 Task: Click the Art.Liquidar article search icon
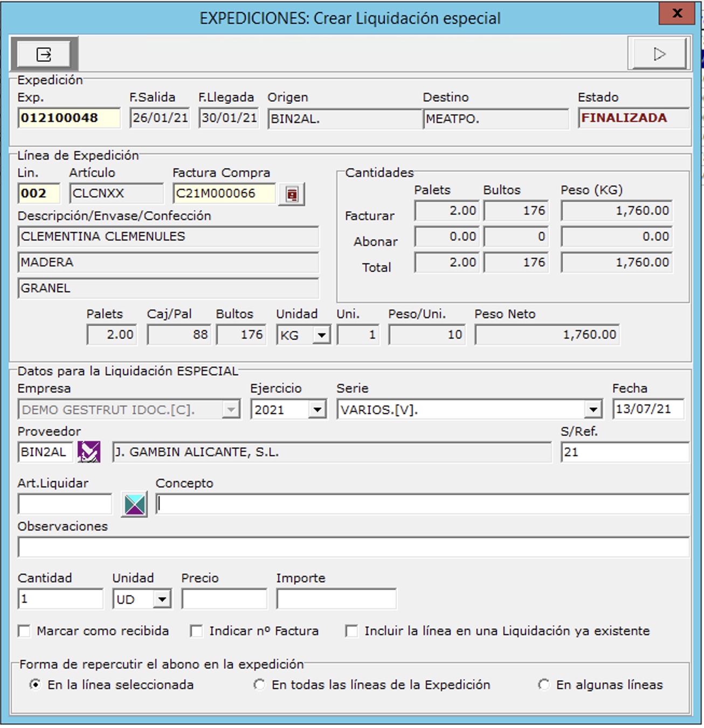[x=134, y=505]
